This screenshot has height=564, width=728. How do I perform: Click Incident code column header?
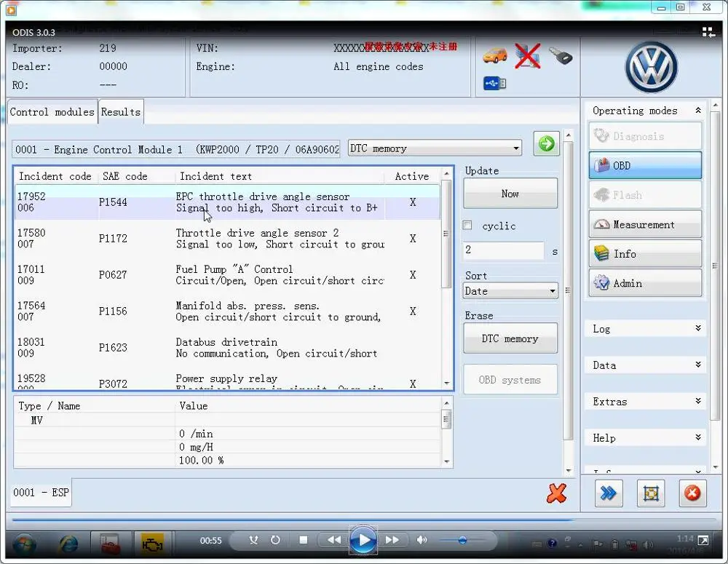click(x=55, y=176)
